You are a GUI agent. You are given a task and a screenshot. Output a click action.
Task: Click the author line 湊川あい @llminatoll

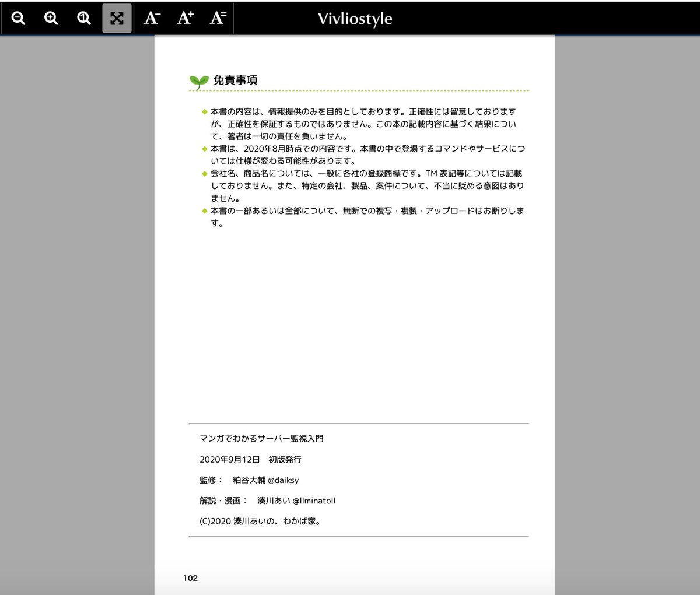[x=268, y=501]
